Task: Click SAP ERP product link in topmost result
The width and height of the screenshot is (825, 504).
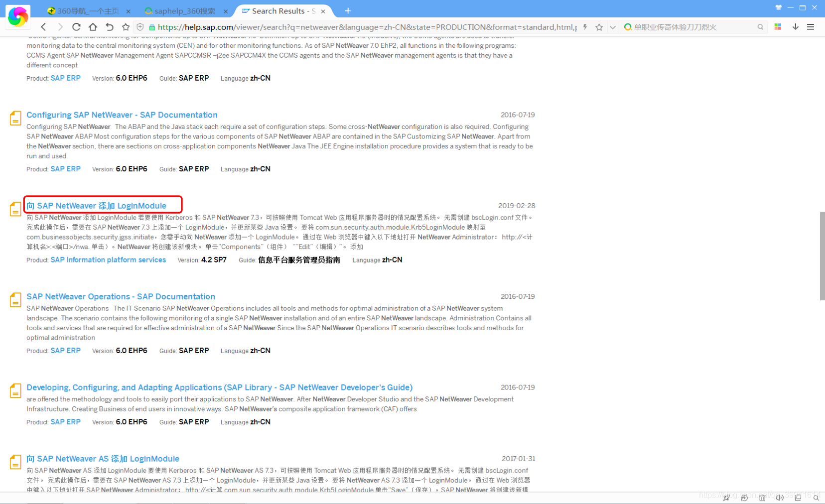Action: point(65,78)
